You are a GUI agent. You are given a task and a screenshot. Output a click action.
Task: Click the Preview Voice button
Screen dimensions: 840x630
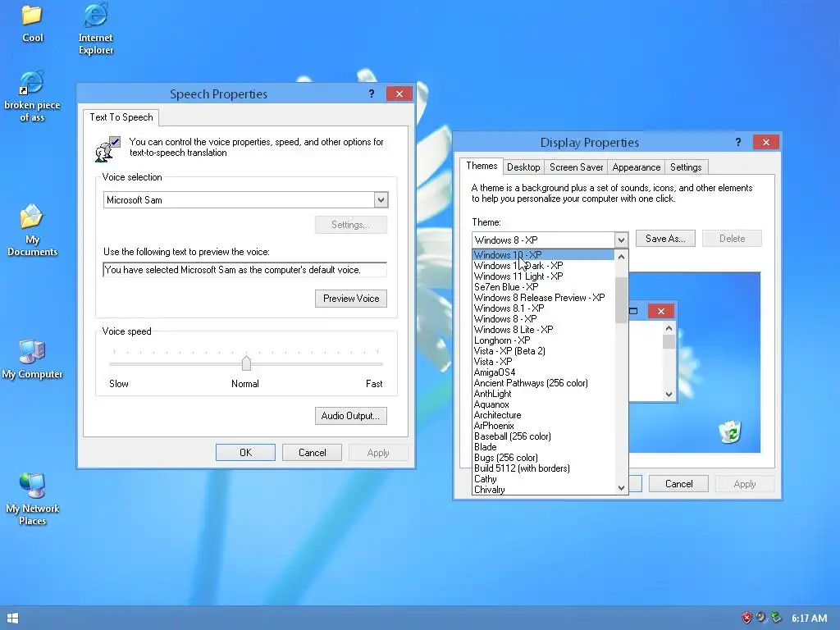pos(351,299)
